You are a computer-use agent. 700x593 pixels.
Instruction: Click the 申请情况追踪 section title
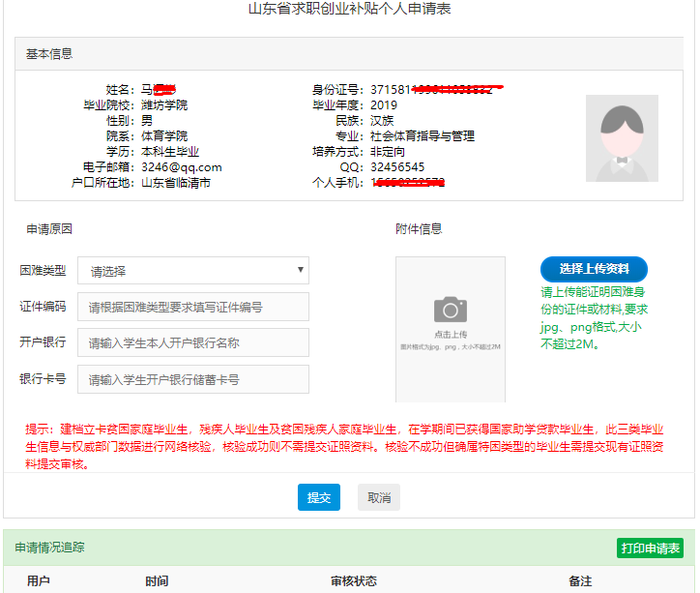point(49,548)
